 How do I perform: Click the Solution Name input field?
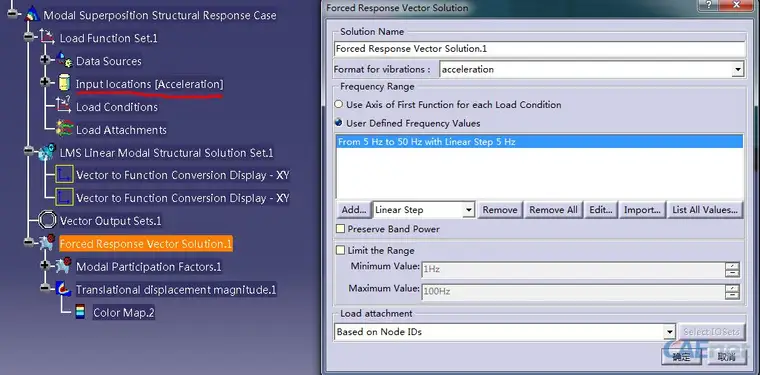(x=539, y=49)
